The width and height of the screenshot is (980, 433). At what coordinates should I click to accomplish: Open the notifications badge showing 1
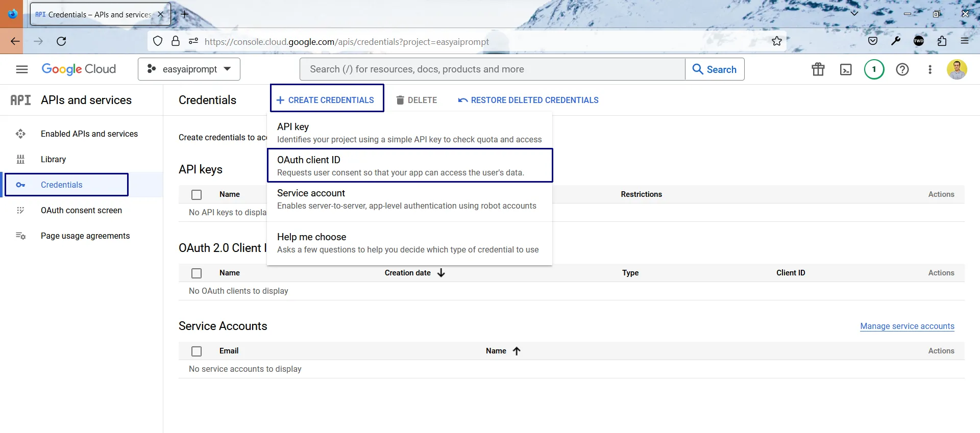(x=874, y=69)
